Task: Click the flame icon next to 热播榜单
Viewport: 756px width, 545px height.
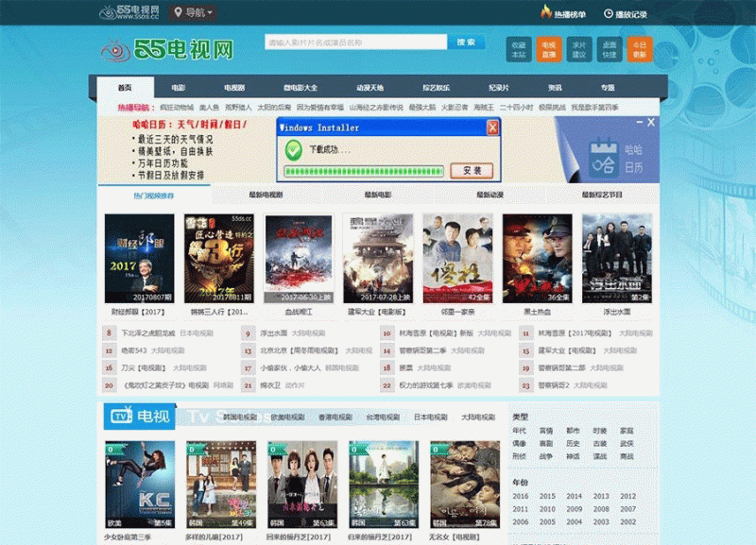Action: coord(545,12)
